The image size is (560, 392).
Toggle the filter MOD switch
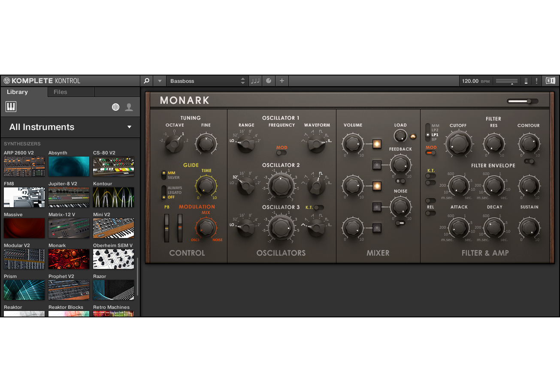pyautogui.click(x=430, y=153)
